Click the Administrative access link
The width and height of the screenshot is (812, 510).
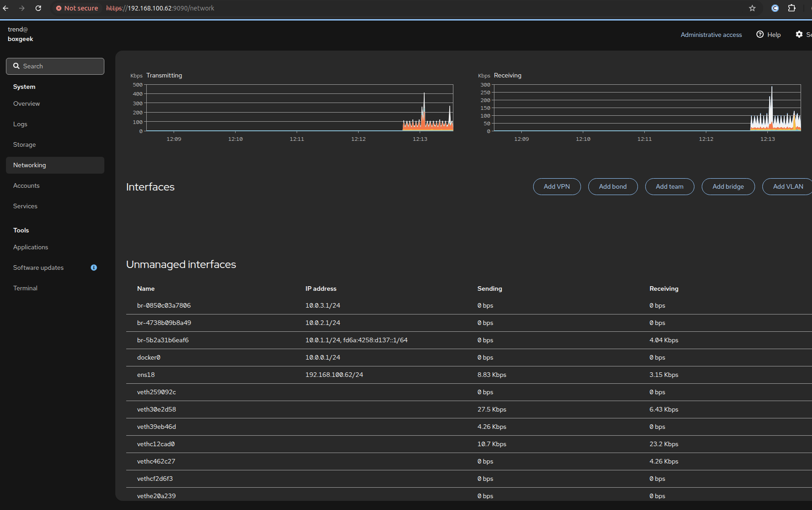tap(711, 35)
